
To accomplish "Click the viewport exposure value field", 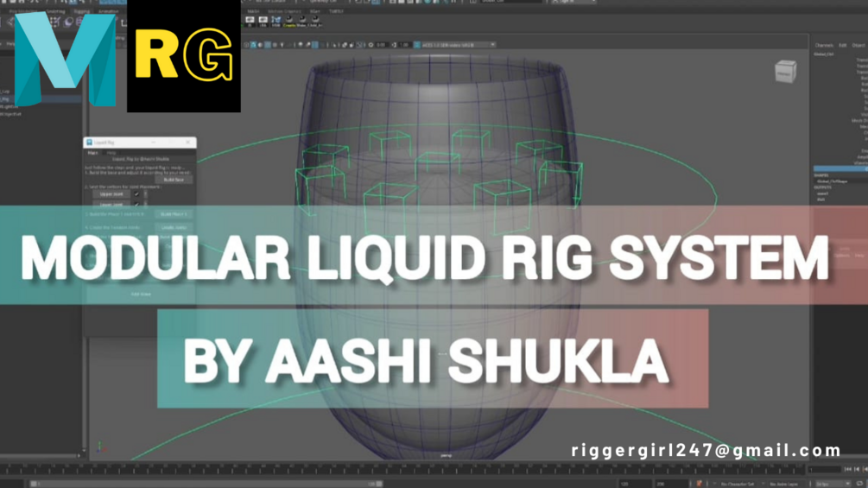I will 381,45.
